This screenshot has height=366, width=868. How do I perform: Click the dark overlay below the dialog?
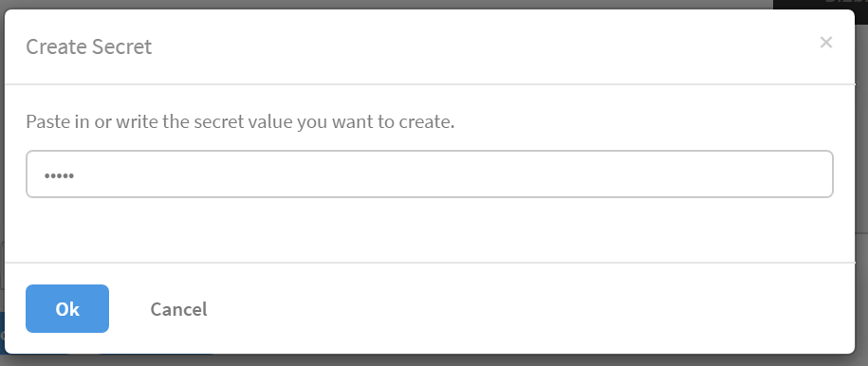434,360
